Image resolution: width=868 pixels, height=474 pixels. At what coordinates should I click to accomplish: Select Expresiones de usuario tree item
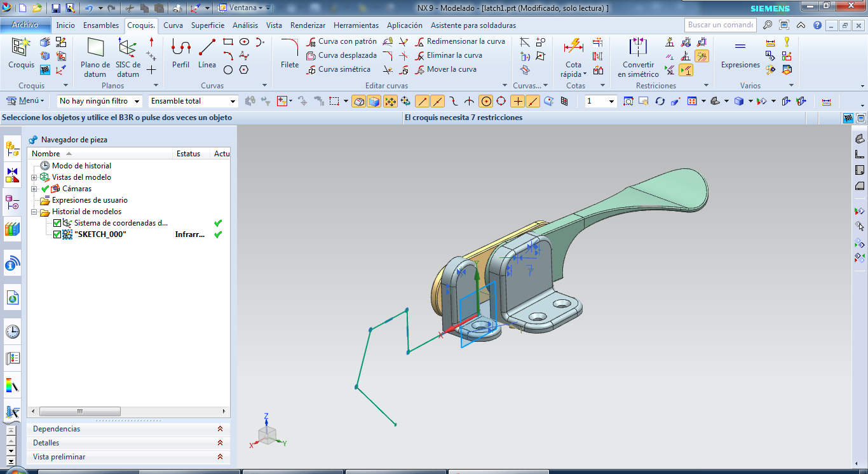[83, 200]
